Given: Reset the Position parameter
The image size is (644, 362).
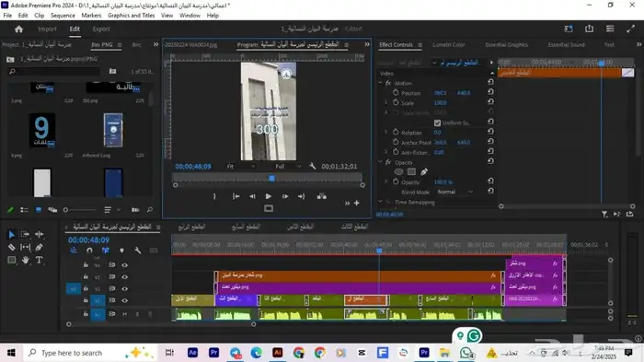Looking at the screenshot, I should pyautogui.click(x=490, y=92).
